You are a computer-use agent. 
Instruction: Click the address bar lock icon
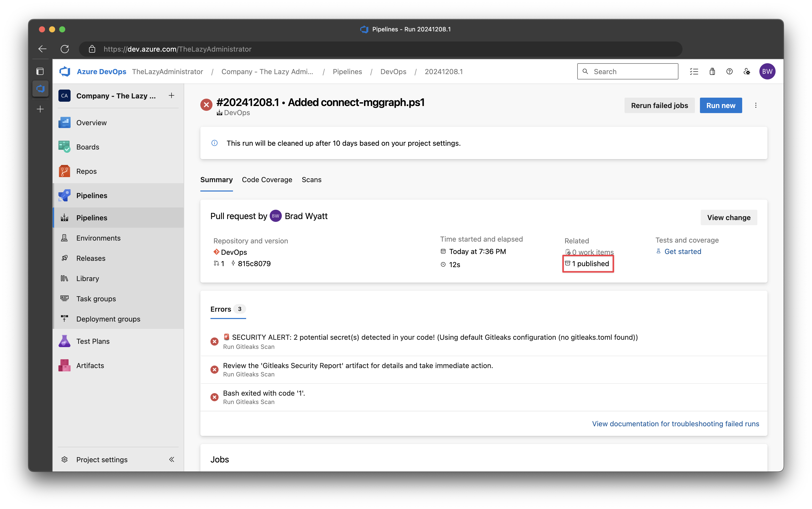[92, 49]
